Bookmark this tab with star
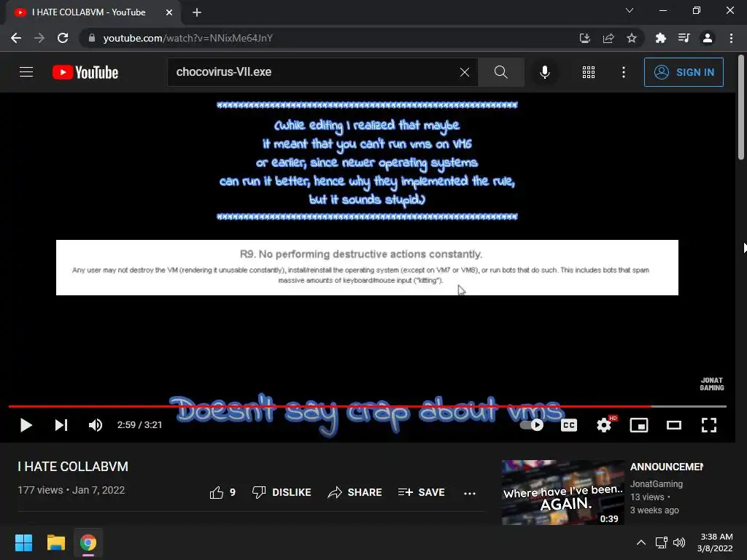This screenshot has height=560, width=747. pos(632,38)
